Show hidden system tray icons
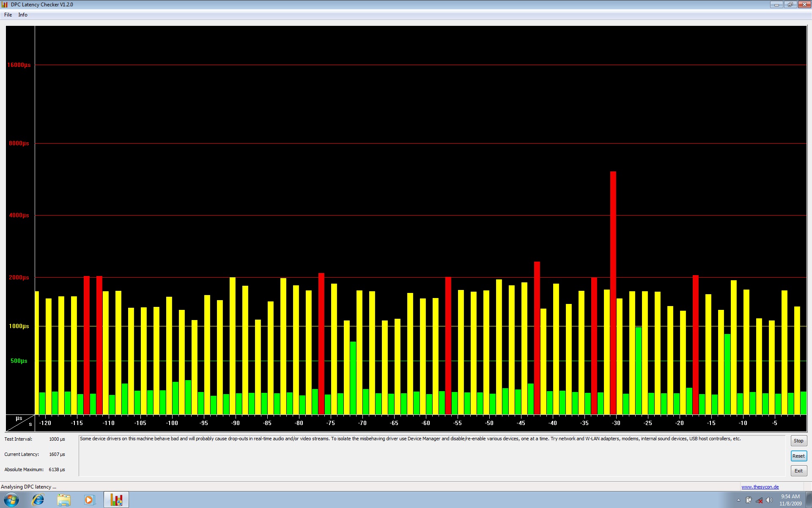The width and height of the screenshot is (812, 508). tap(738, 500)
